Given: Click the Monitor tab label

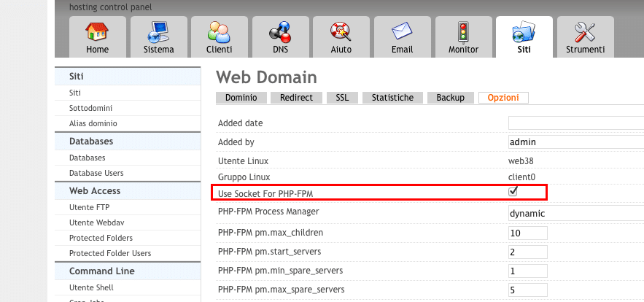Looking at the screenshot, I should point(463,50).
